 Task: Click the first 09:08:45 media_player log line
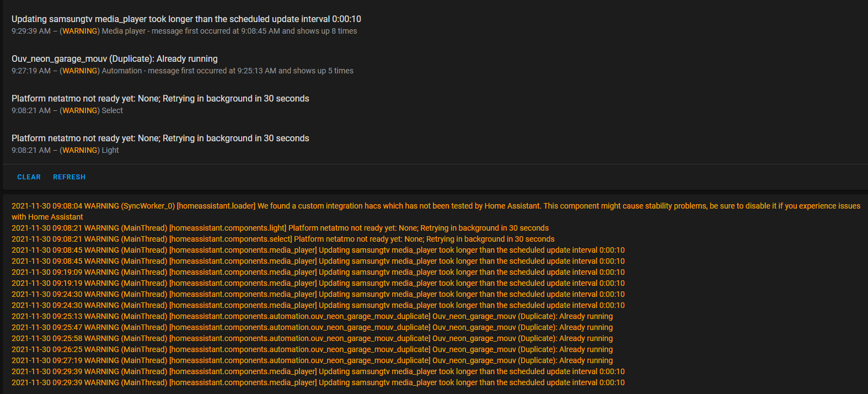318,250
